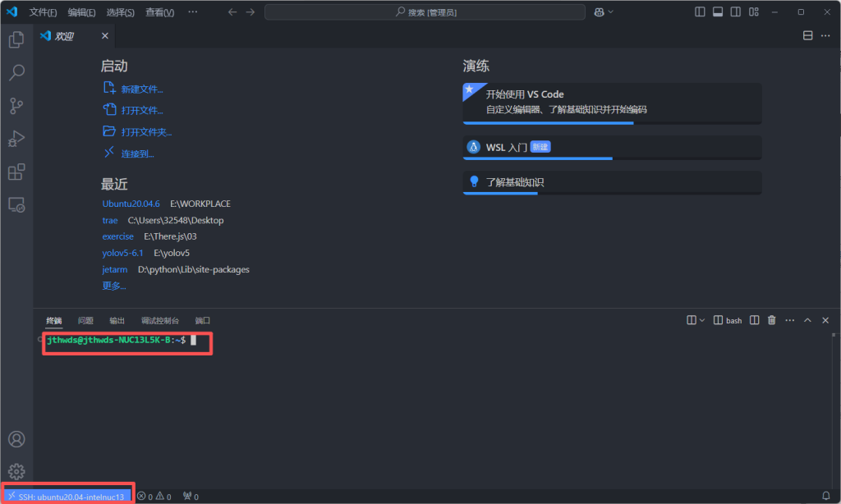Click the notifications bell in status bar
Screen dimensions: 841x504
coord(825,496)
